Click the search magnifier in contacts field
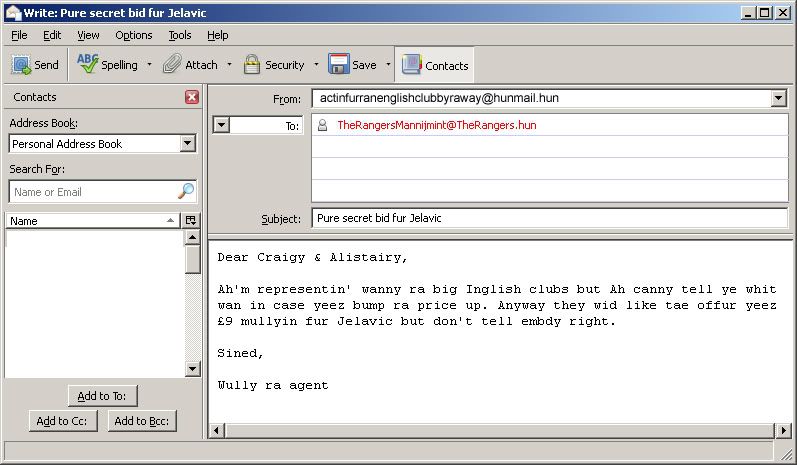 (x=185, y=191)
